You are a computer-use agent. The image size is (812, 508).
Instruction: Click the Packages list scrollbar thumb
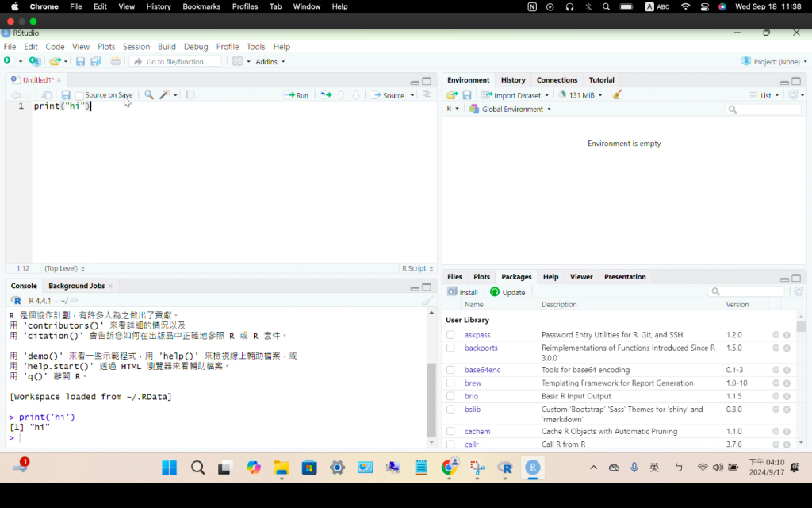(x=801, y=326)
